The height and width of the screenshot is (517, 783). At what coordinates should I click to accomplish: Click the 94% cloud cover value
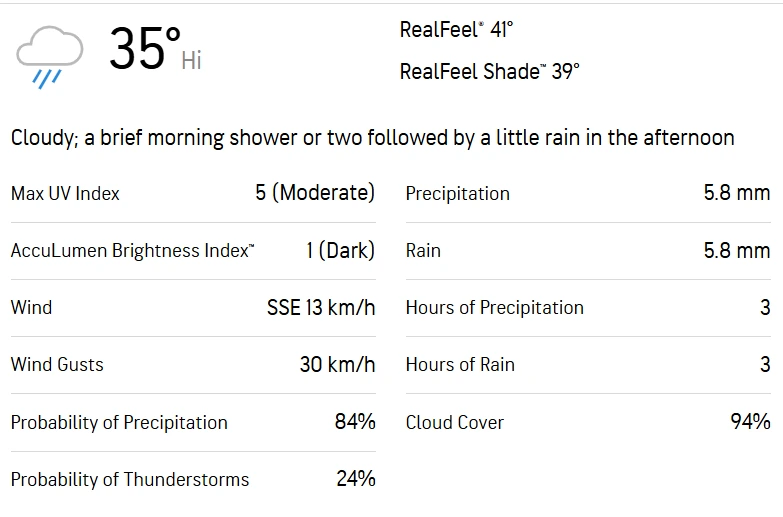(750, 422)
